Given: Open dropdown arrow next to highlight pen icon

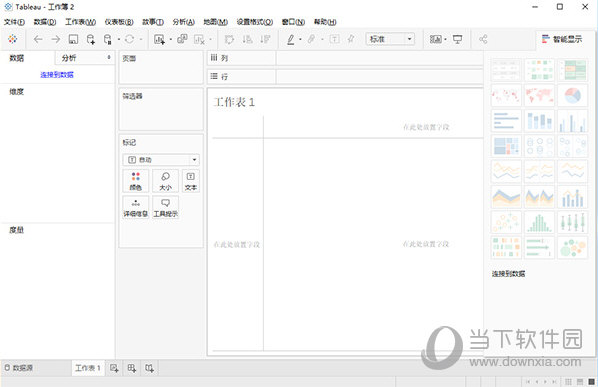Looking at the screenshot, I should coord(300,39).
